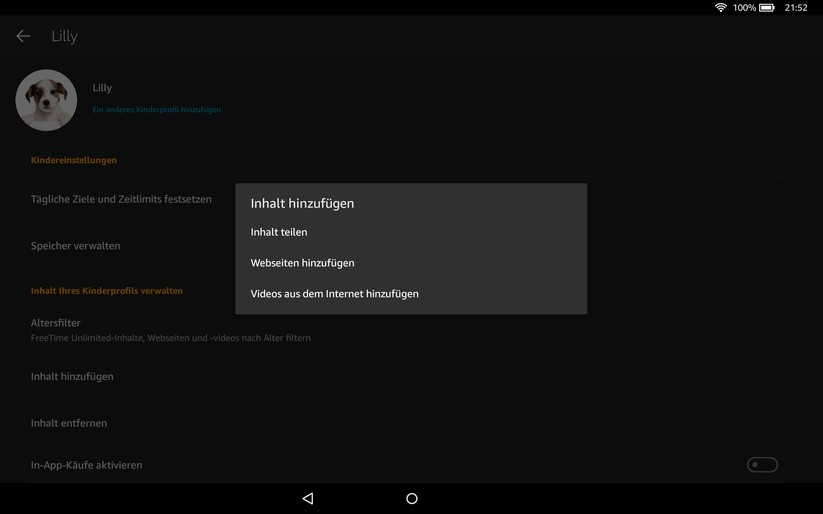This screenshot has width=823, height=514.
Task: Tap Lilly's puppy profile picture
Action: click(x=46, y=100)
